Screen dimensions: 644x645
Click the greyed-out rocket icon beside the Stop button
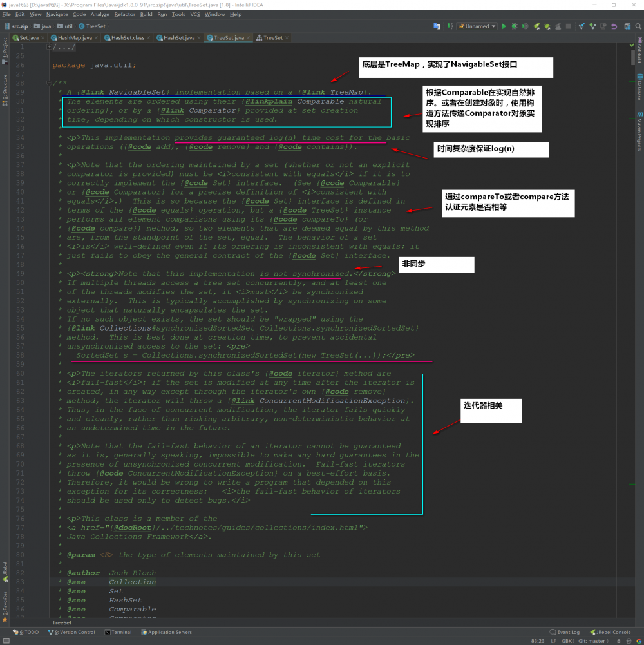[x=558, y=26]
